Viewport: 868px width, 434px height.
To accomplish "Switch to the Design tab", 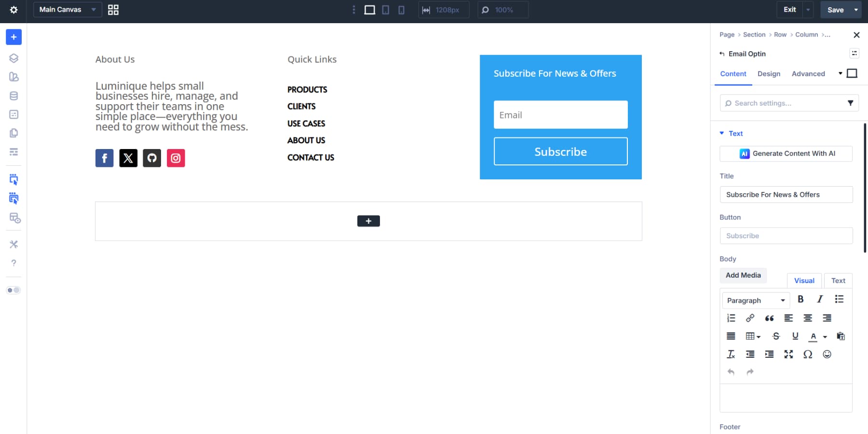I will pyautogui.click(x=769, y=73).
